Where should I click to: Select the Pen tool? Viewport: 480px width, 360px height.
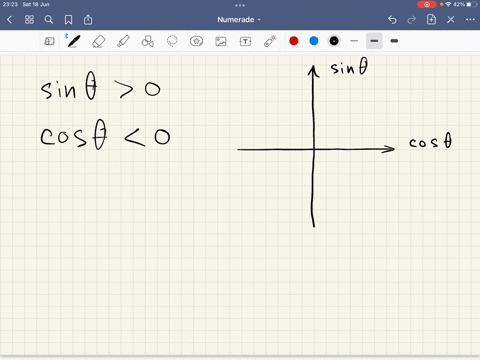coord(73,41)
